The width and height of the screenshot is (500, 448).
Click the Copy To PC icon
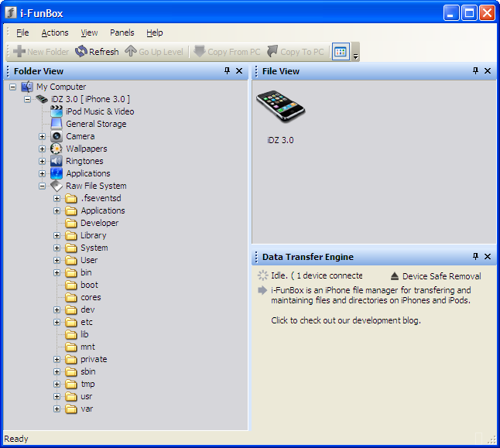pos(272,51)
